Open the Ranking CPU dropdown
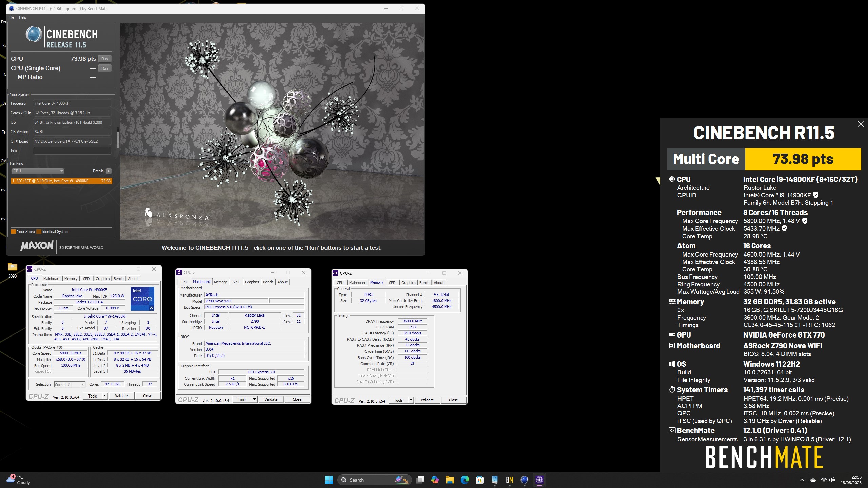The width and height of the screenshot is (868, 488). (x=38, y=171)
